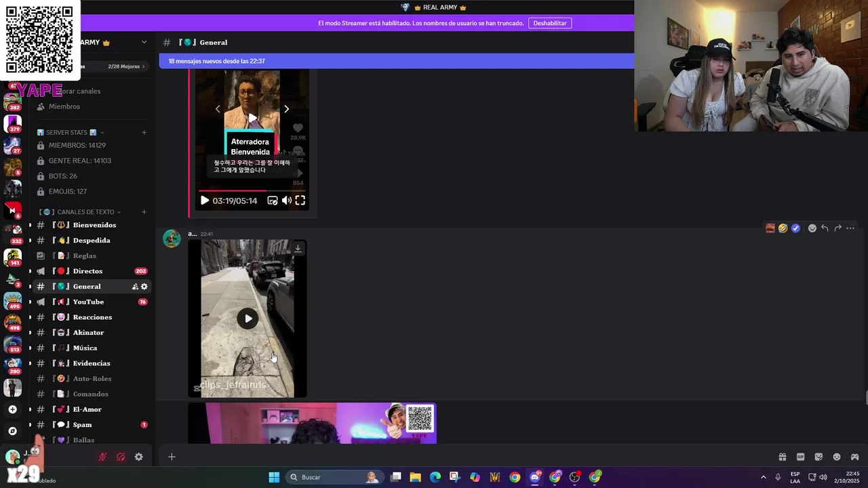This screenshot has height=488, width=868.
Task: Add attachment with the plus button
Action: tap(172, 457)
